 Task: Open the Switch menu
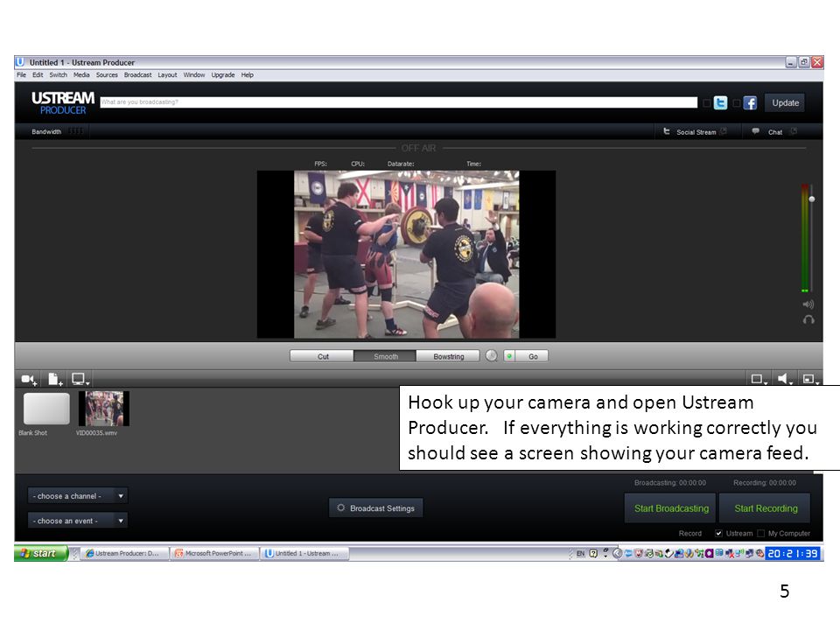(59, 75)
